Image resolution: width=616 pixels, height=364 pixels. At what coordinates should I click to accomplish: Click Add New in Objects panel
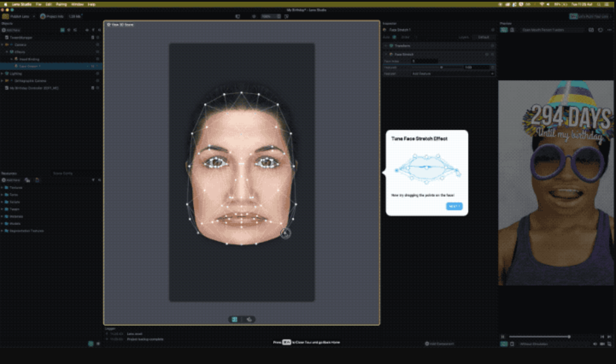pos(11,30)
